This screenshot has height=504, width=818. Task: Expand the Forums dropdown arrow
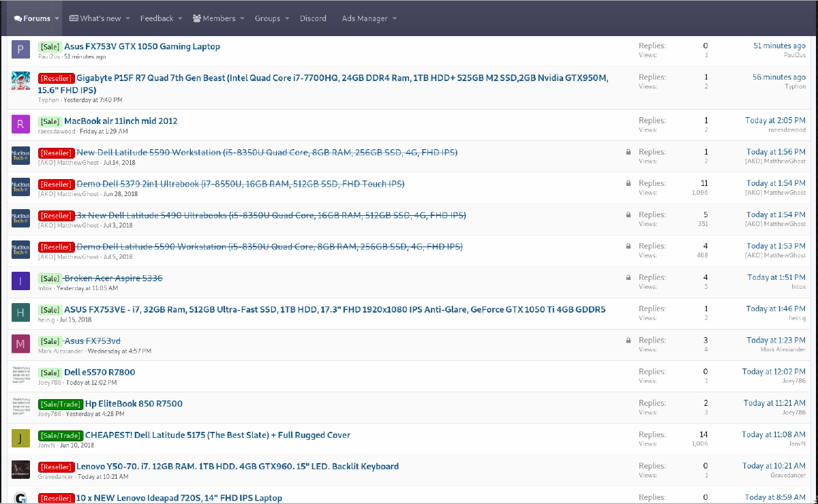pyautogui.click(x=57, y=18)
